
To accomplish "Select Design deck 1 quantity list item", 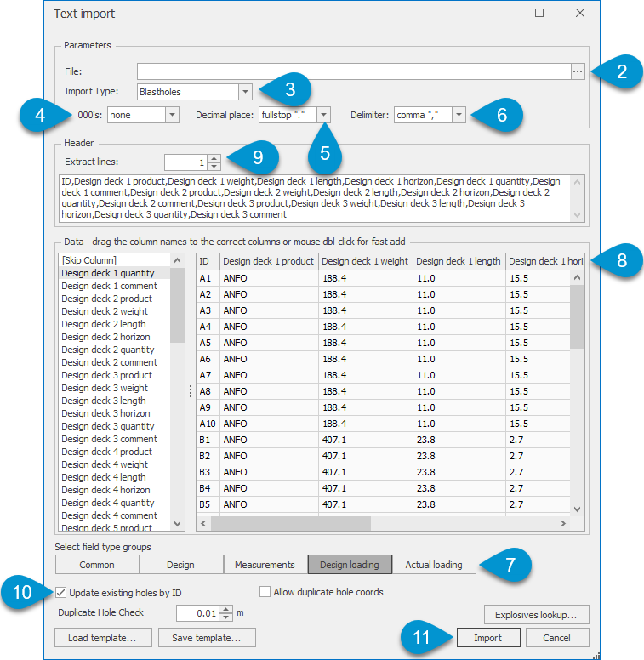I will click(x=114, y=273).
